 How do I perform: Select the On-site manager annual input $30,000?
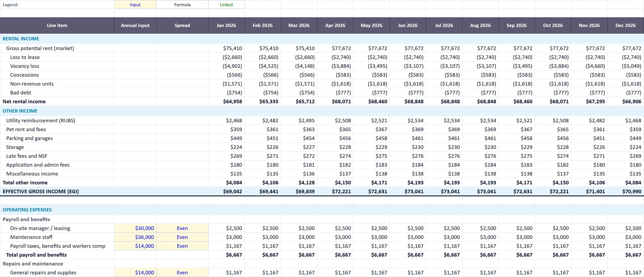[x=135, y=228]
